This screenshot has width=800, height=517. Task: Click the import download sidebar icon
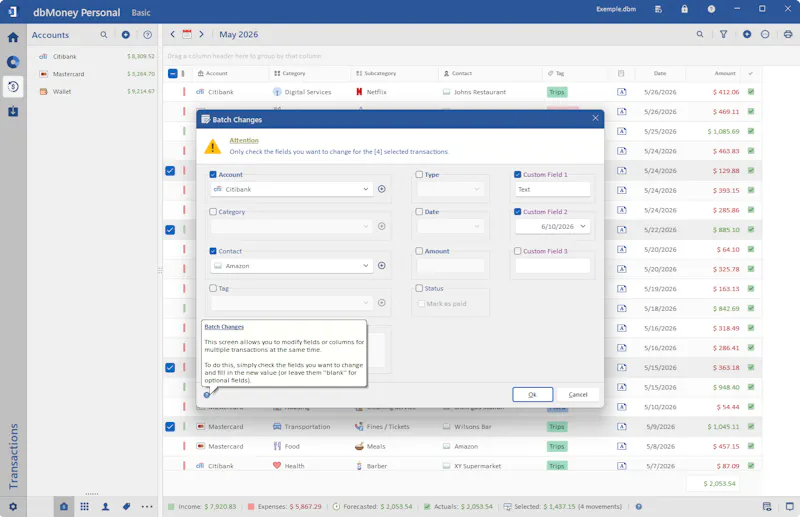click(13, 111)
